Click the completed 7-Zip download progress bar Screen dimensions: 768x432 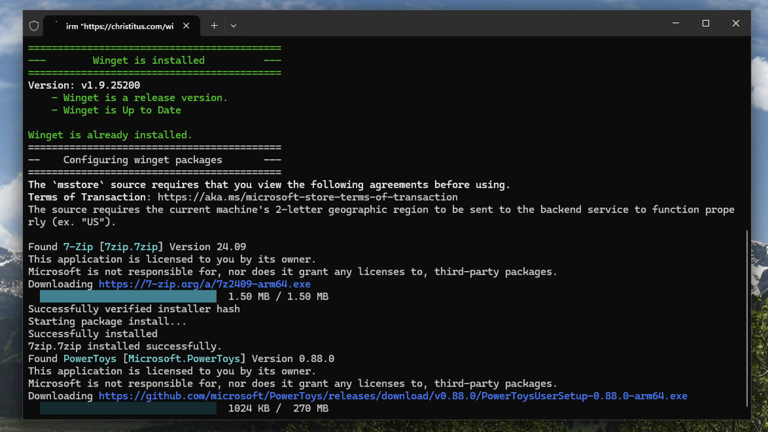128,297
